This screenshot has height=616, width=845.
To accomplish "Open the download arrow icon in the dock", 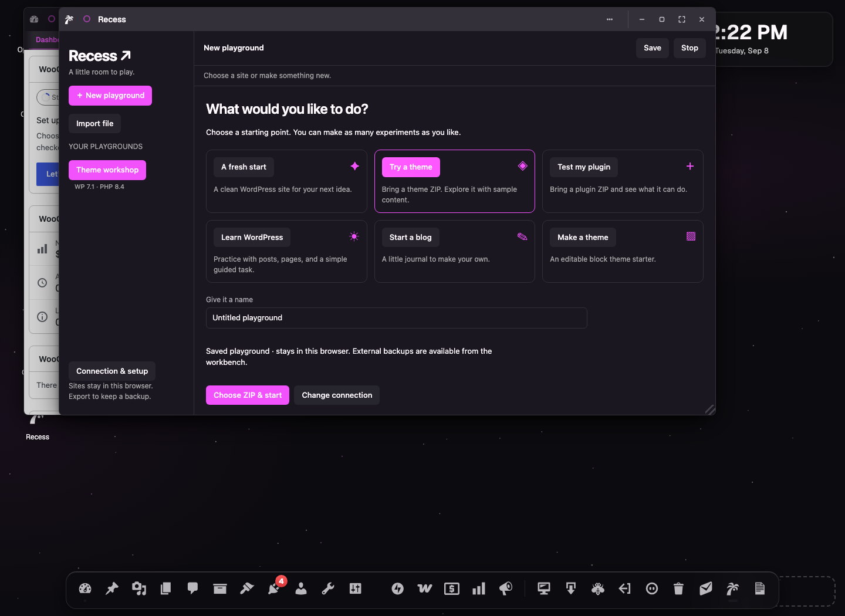I will pos(571,588).
